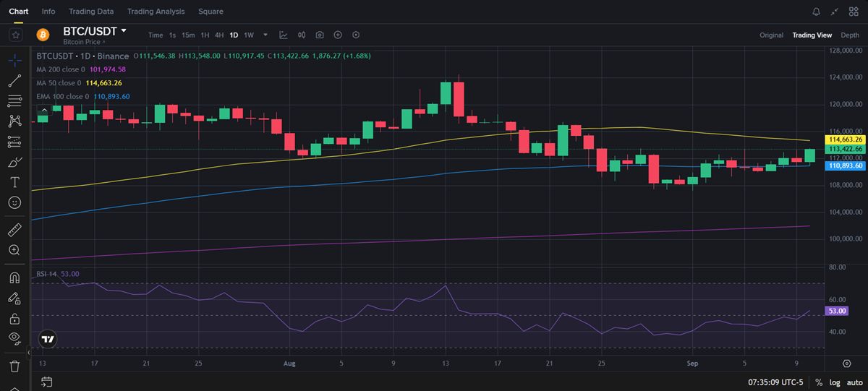Open the go to date calendar icon
868x391 pixels.
(46, 382)
